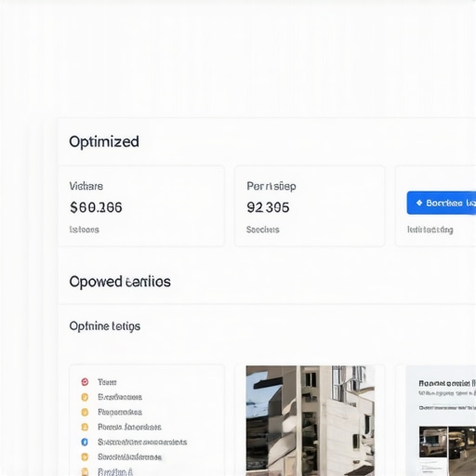Select the "92 305" value

268,207
